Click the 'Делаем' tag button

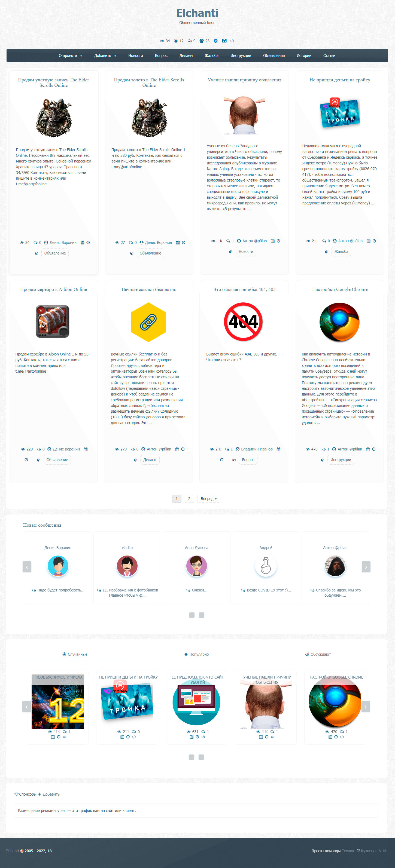tap(150, 460)
